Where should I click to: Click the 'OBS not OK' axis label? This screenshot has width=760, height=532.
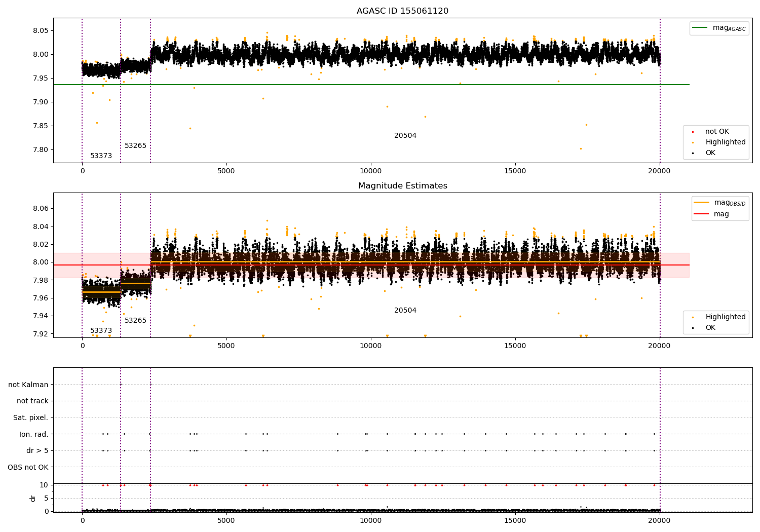28,467
